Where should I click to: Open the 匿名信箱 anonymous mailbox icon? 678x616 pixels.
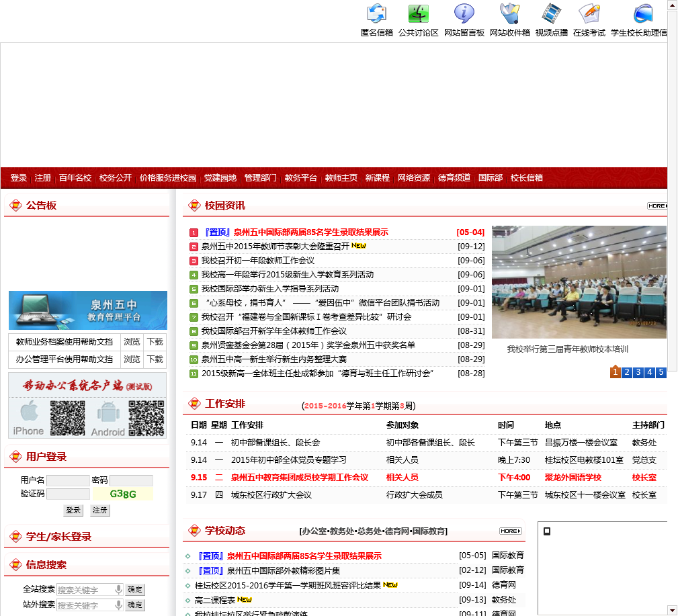(376, 13)
